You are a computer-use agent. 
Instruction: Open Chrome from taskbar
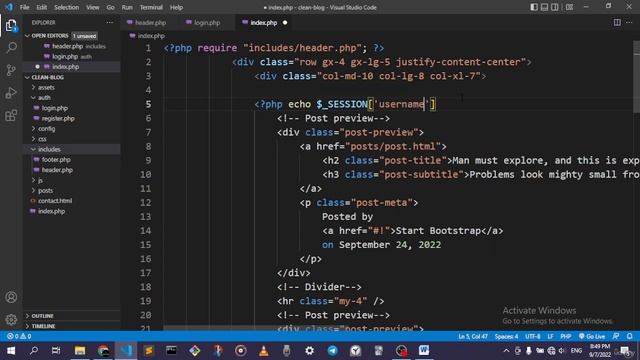103,351
